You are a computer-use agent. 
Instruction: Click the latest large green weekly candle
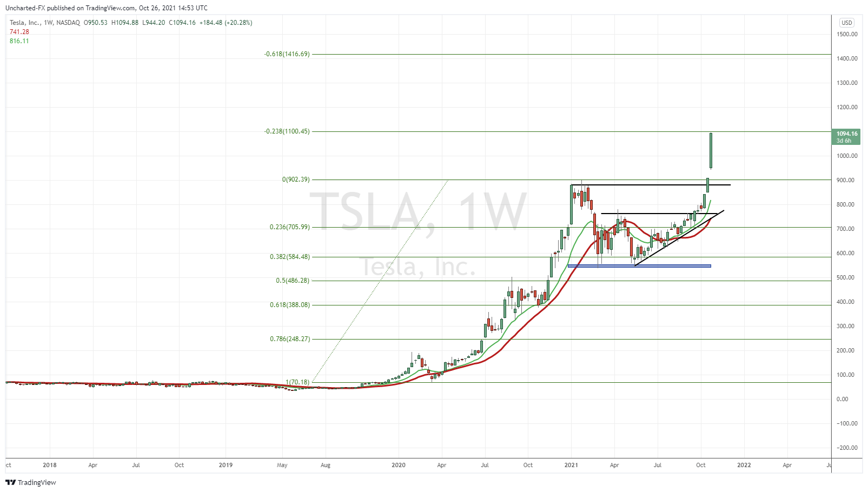pyautogui.click(x=711, y=150)
